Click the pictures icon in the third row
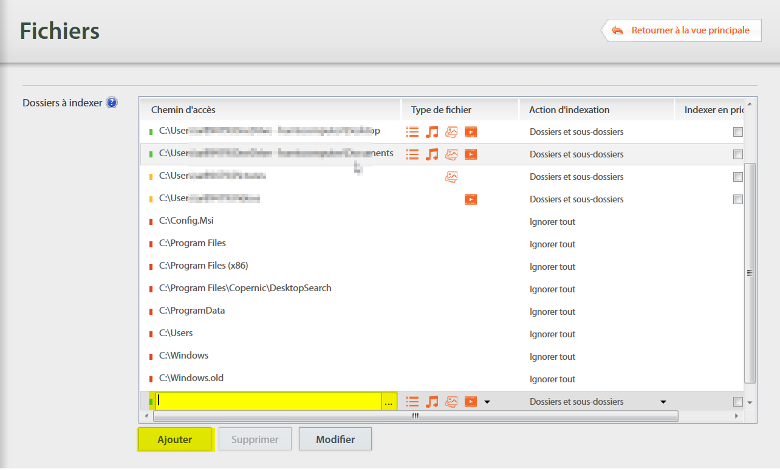Image resolution: width=780 pixels, height=470 pixels. click(452, 177)
